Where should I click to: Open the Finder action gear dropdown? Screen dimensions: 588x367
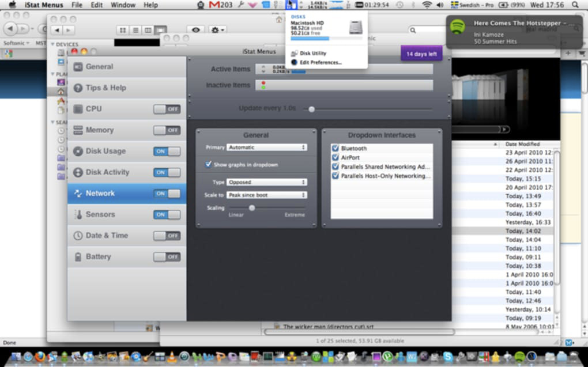[217, 30]
